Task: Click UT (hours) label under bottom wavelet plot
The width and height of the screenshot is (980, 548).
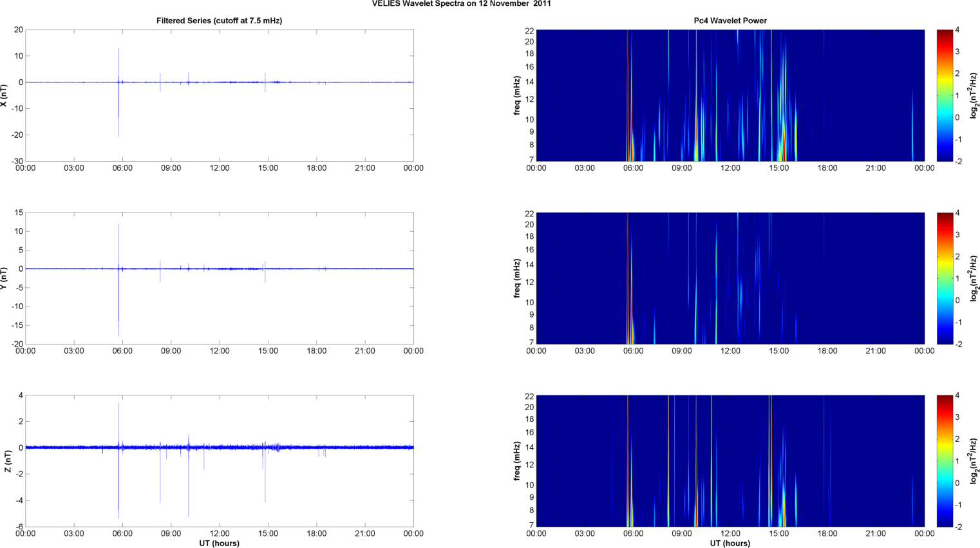Action: tap(730, 543)
